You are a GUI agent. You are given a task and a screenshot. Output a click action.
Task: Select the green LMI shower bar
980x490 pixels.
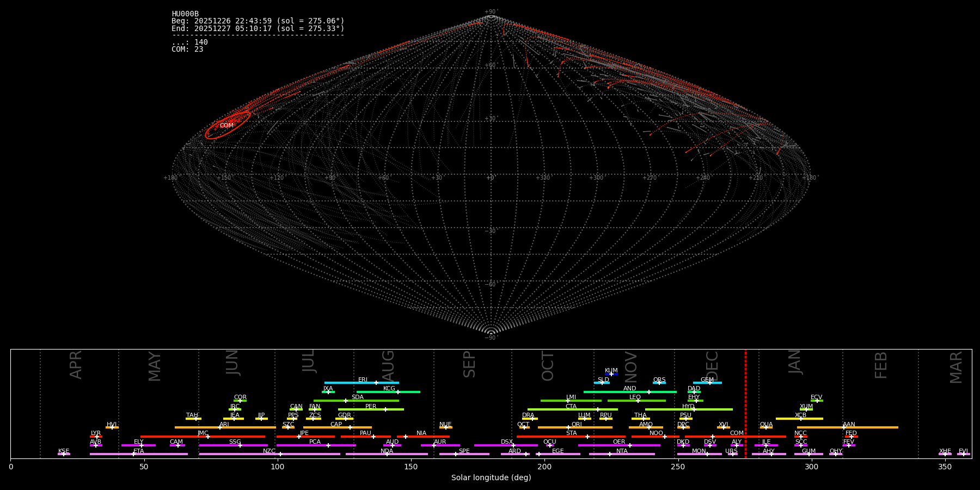[x=571, y=401]
